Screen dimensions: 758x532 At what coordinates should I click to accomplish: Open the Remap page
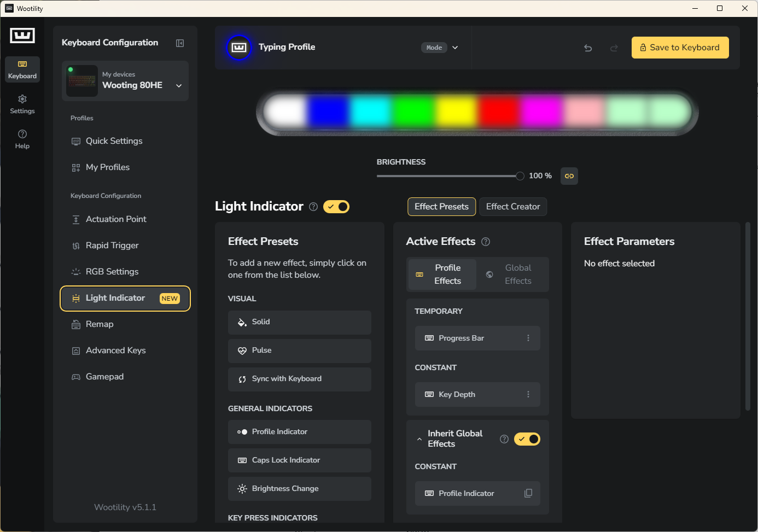click(125, 324)
